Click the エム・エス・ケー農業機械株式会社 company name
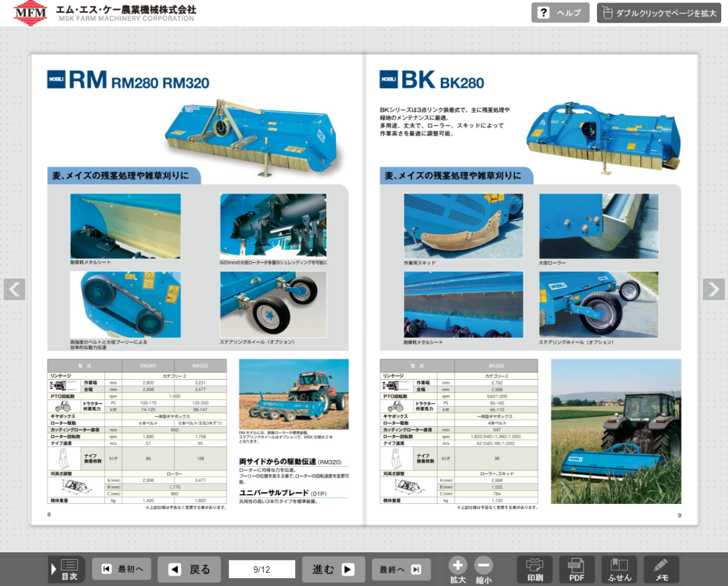 [126, 10]
